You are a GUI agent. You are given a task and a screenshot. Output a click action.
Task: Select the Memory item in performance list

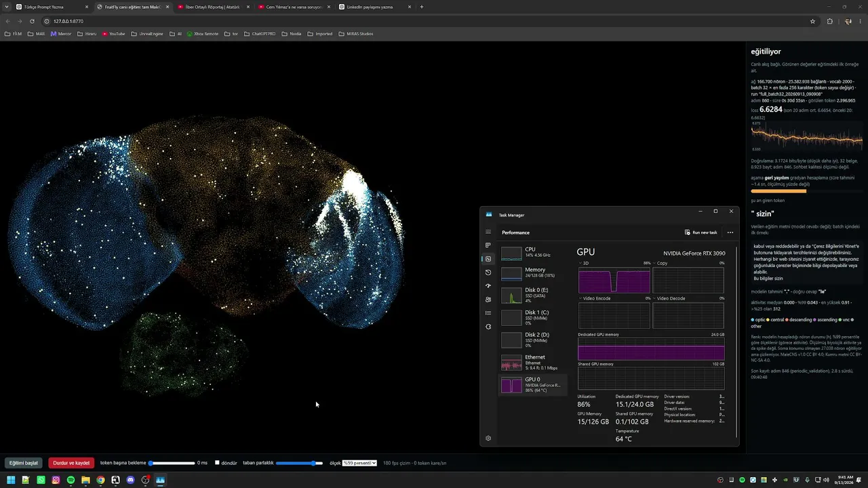[532, 272]
